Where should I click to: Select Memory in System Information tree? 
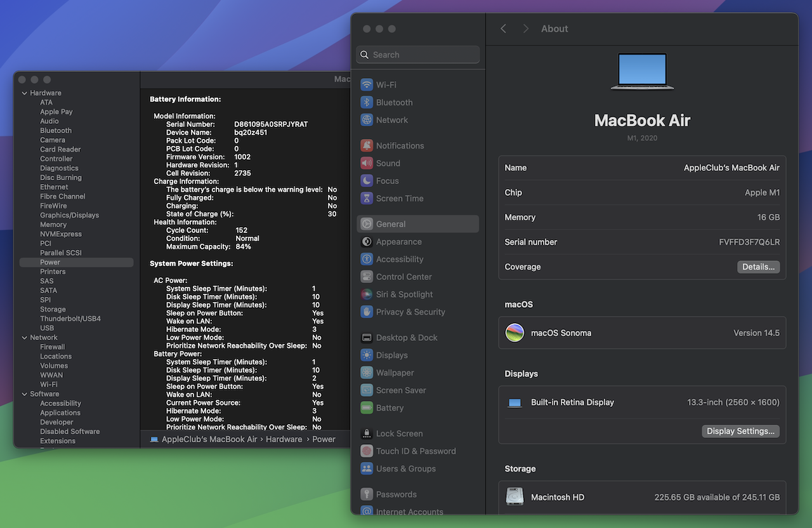53,225
